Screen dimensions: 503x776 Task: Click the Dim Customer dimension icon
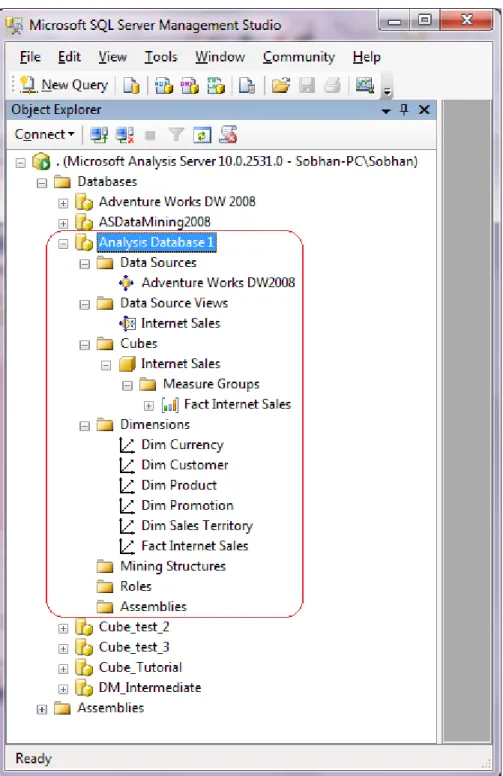click(127, 465)
